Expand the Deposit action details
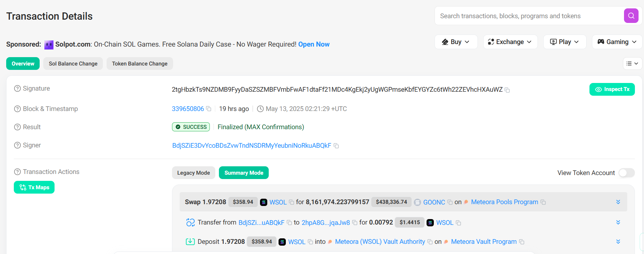 pos(618,242)
